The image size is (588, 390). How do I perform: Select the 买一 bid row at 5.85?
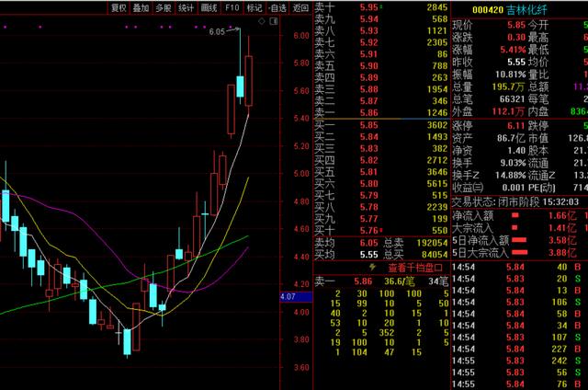381,126
